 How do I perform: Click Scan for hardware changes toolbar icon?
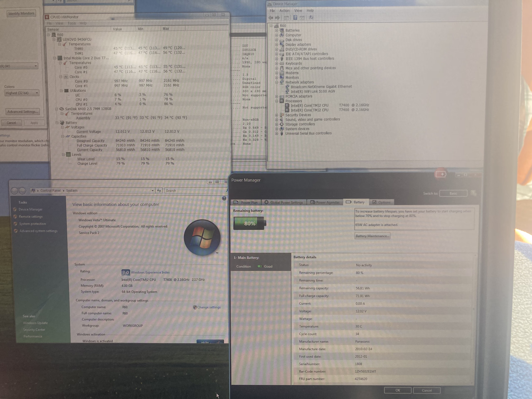[x=311, y=17]
